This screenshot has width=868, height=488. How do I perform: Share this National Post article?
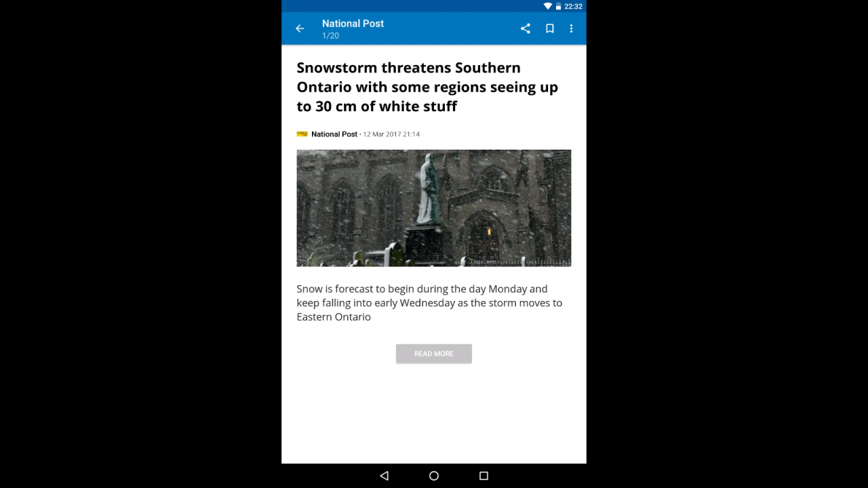[x=526, y=28]
